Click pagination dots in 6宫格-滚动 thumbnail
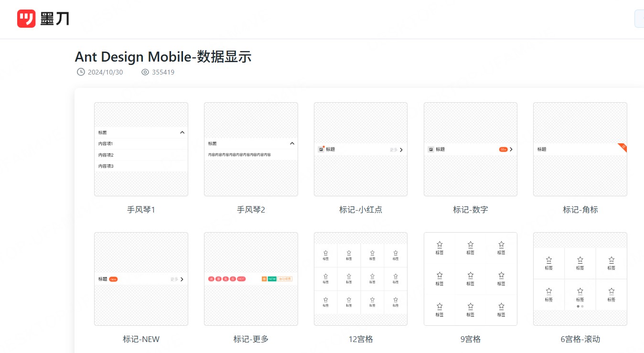Viewport: 644px width, 353px height. 580,306
